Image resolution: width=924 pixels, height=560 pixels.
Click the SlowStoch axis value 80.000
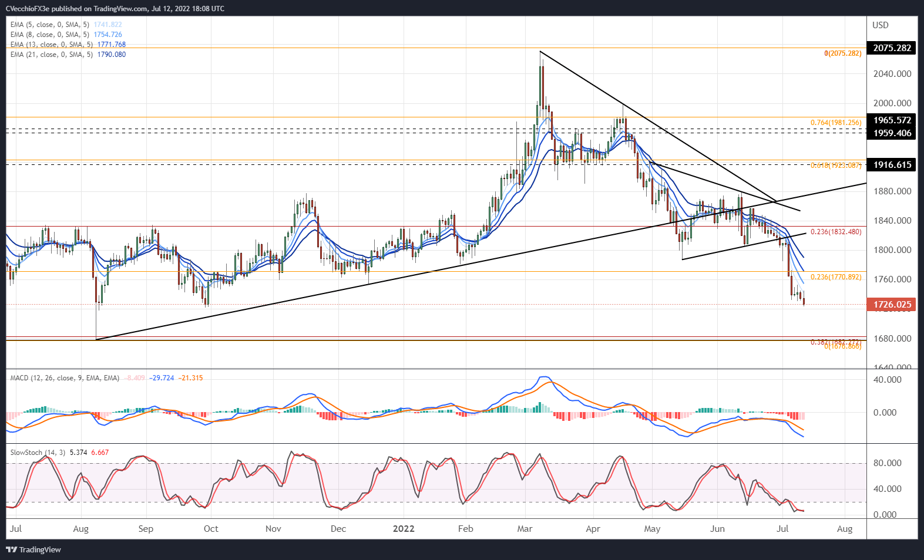887,463
